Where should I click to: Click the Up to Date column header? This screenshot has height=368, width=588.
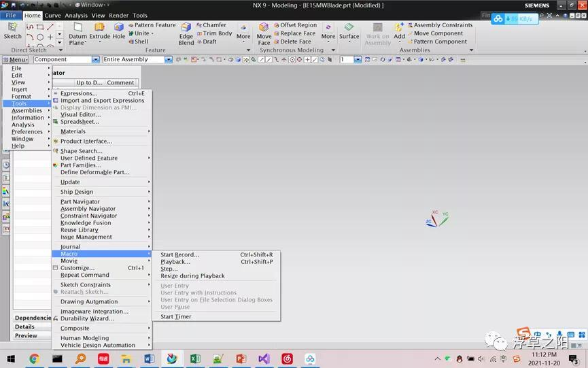[x=89, y=82]
